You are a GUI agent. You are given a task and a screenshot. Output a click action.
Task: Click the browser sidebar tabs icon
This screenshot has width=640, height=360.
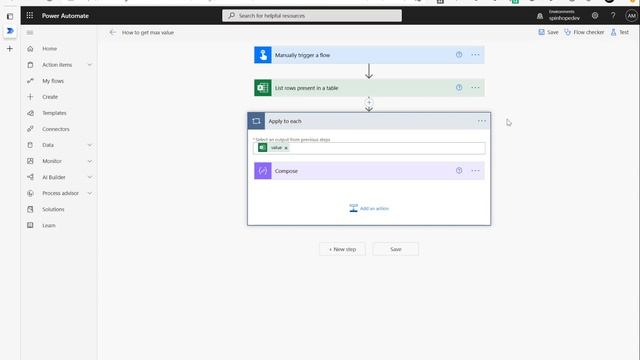(x=10, y=16)
